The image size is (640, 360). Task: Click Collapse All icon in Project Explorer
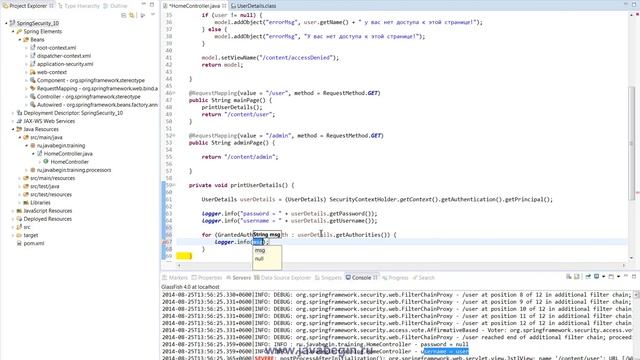124,15
